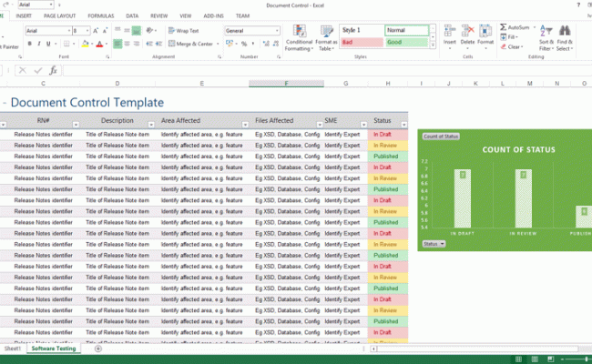This screenshot has height=364, width=592.
Task: Click Decrease Decimal icon
Action: pyautogui.click(x=276, y=44)
